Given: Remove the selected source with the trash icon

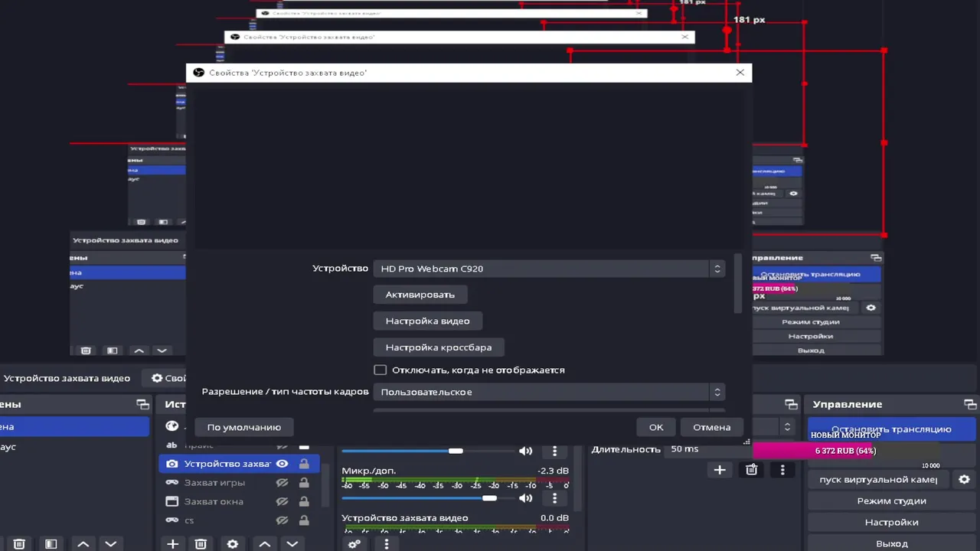Looking at the screenshot, I should [x=201, y=544].
